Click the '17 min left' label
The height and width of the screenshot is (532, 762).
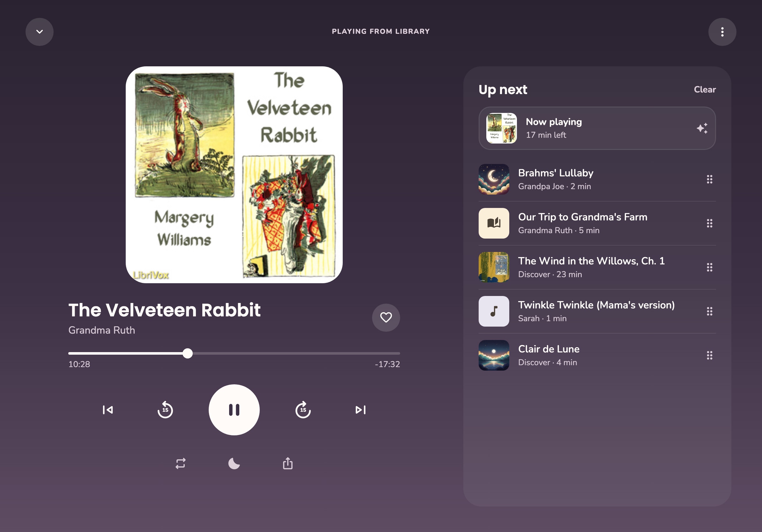point(546,135)
